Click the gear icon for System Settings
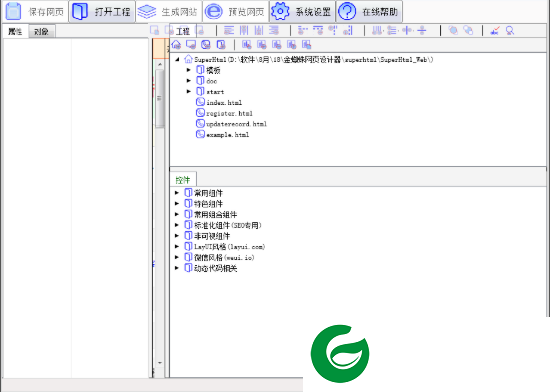 pyautogui.click(x=280, y=11)
